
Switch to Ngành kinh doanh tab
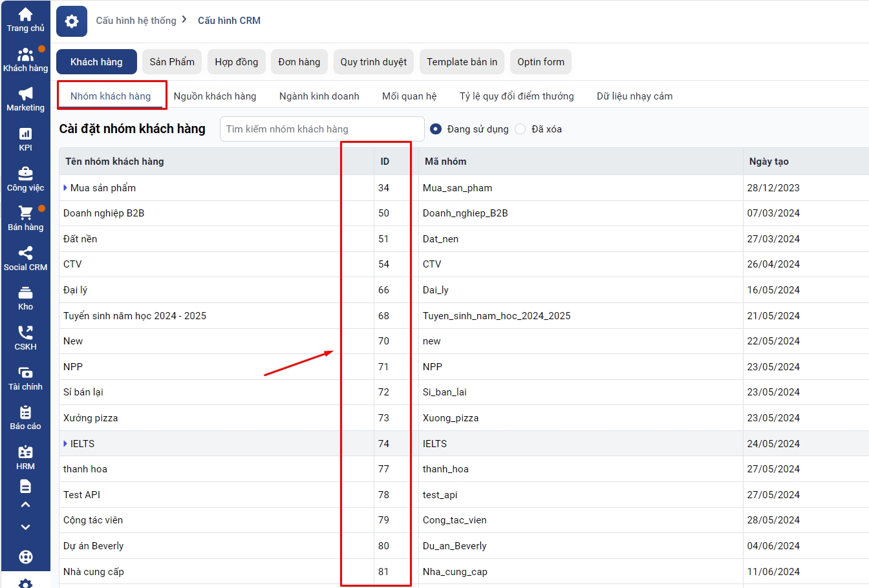319,96
